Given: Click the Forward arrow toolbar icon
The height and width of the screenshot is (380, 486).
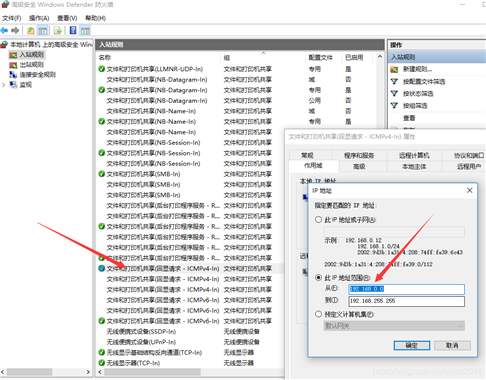Looking at the screenshot, I should (15, 31).
